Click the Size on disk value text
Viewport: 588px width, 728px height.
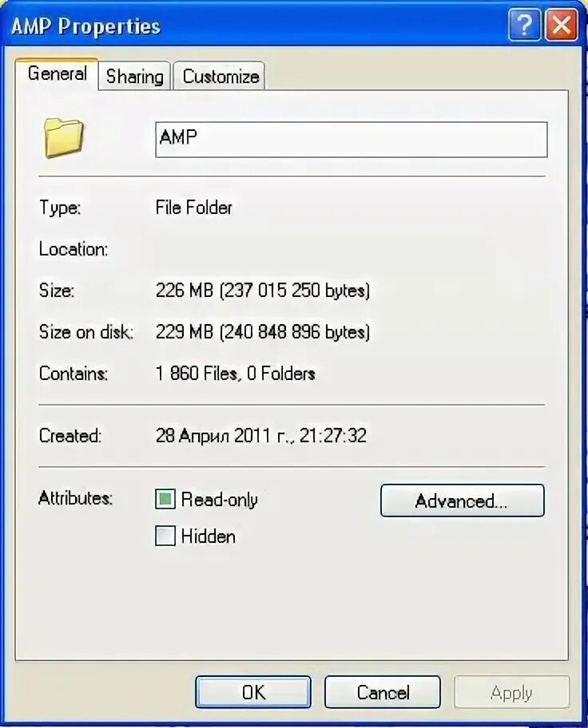pyautogui.click(x=263, y=332)
